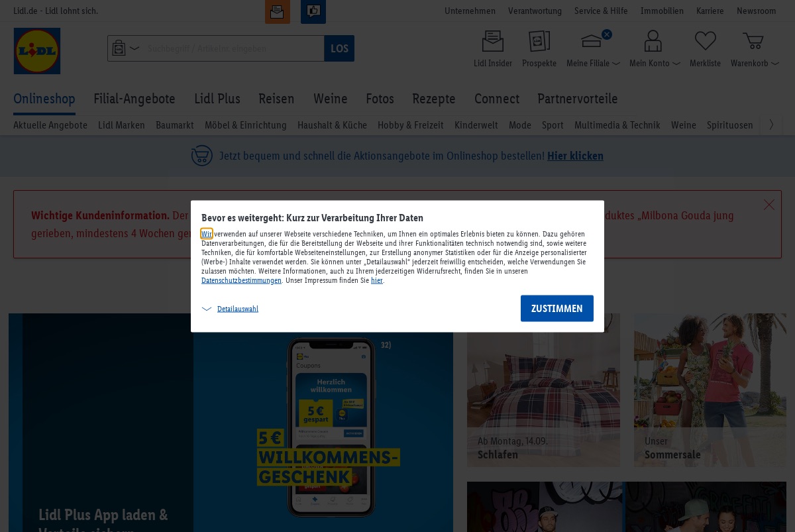Open the Detailauswahl link
The image size is (795, 532).
click(238, 309)
